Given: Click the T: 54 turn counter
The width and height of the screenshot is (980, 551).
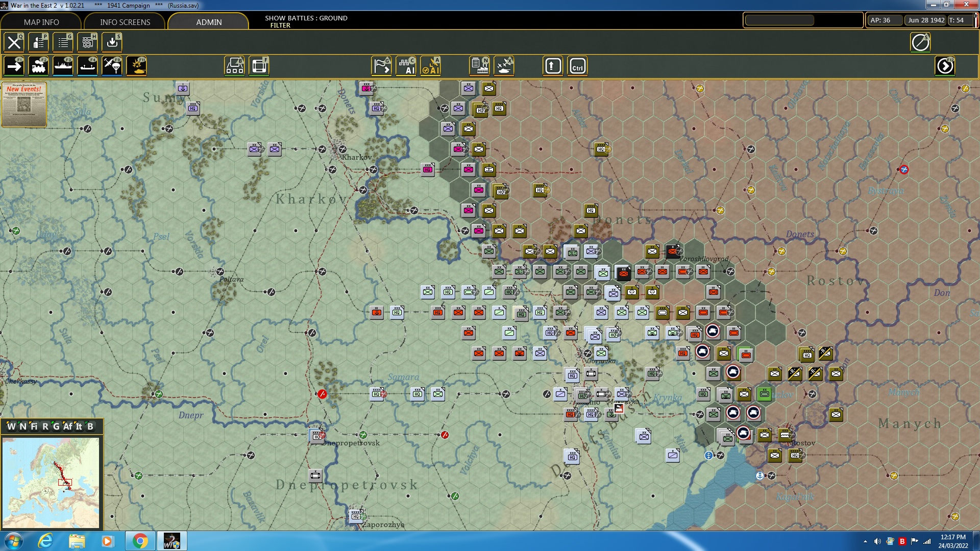Looking at the screenshot, I should click(x=960, y=20).
